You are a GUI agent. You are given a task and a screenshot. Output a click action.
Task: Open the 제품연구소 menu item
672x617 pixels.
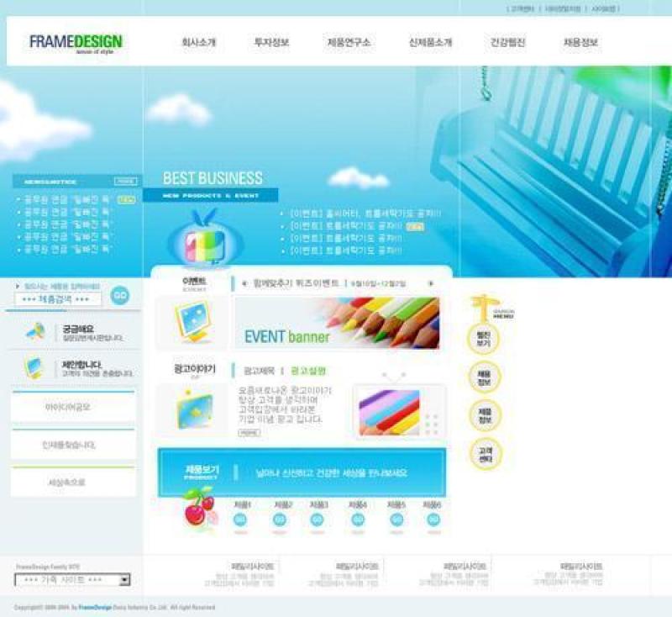[x=349, y=43]
